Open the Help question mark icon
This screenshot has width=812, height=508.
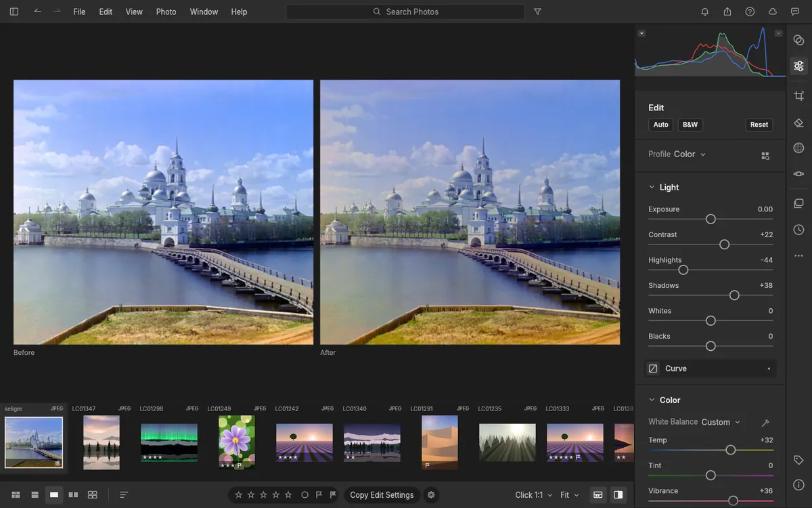click(750, 12)
